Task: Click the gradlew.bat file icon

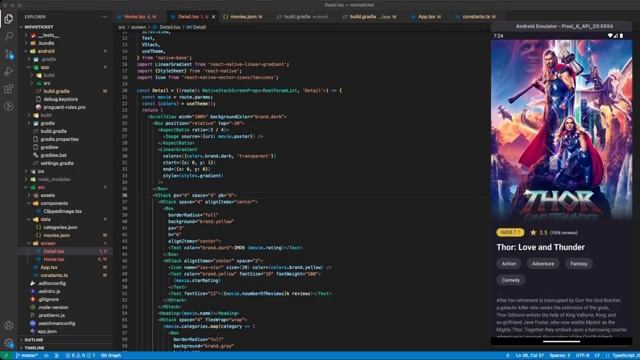Action: click(36, 155)
